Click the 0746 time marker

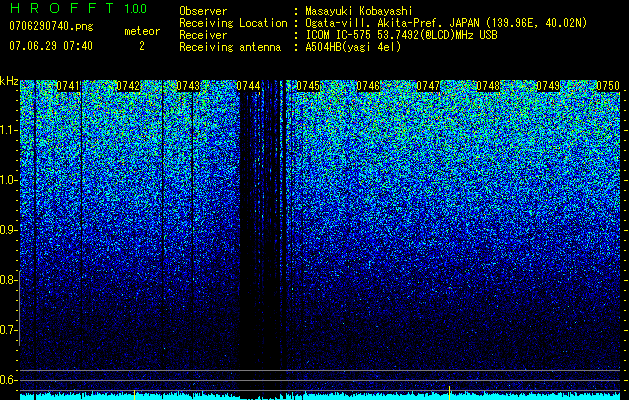(x=368, y=86)
